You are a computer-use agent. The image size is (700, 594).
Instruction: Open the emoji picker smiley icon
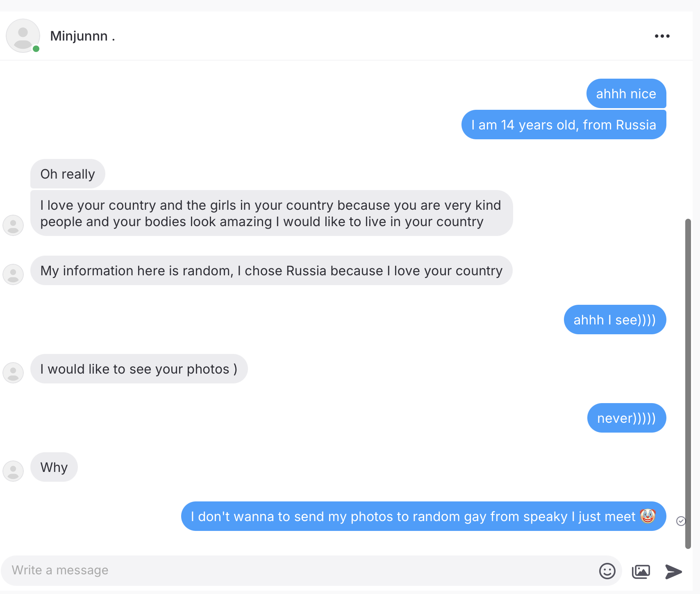pyautogui.click(x=607, y=571)
